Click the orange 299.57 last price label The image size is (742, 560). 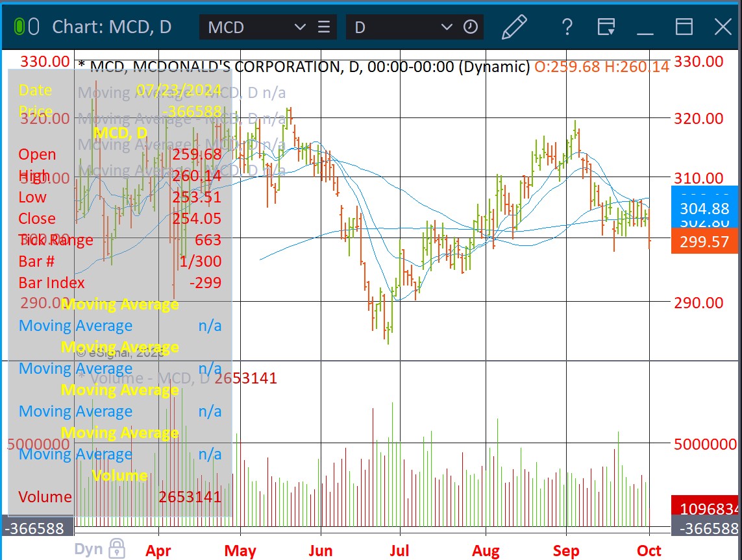(704, 241)
